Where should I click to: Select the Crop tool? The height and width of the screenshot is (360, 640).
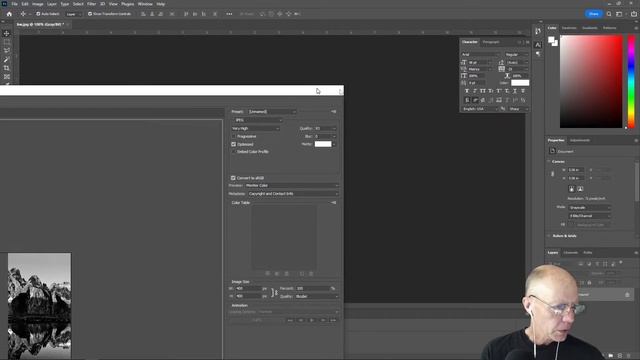click(x=7, y=68)
